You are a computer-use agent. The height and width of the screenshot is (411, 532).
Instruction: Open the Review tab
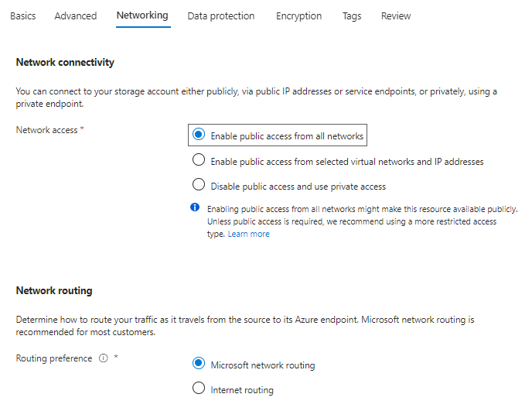point(396,16)
